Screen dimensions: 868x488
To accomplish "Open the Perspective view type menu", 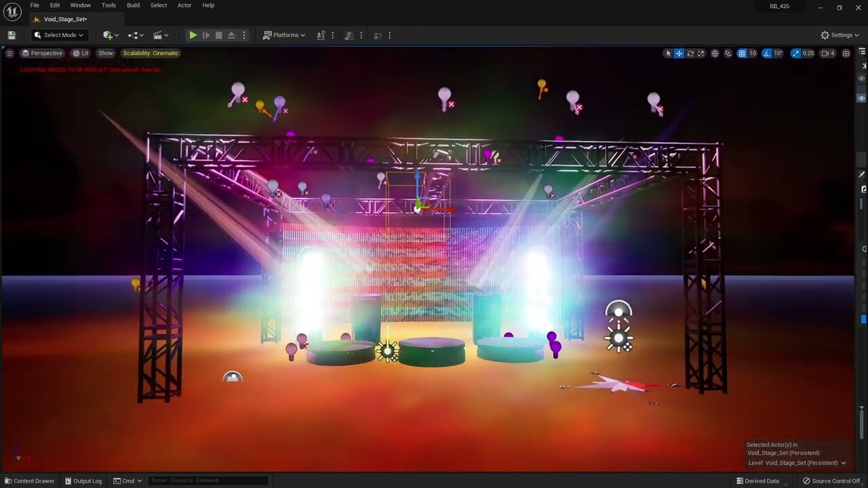I will coord(42,53).
